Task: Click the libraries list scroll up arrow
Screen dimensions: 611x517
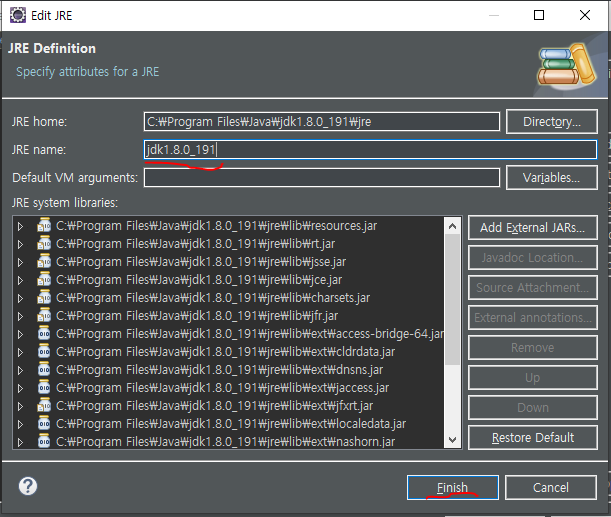Action: coord(452,226)
